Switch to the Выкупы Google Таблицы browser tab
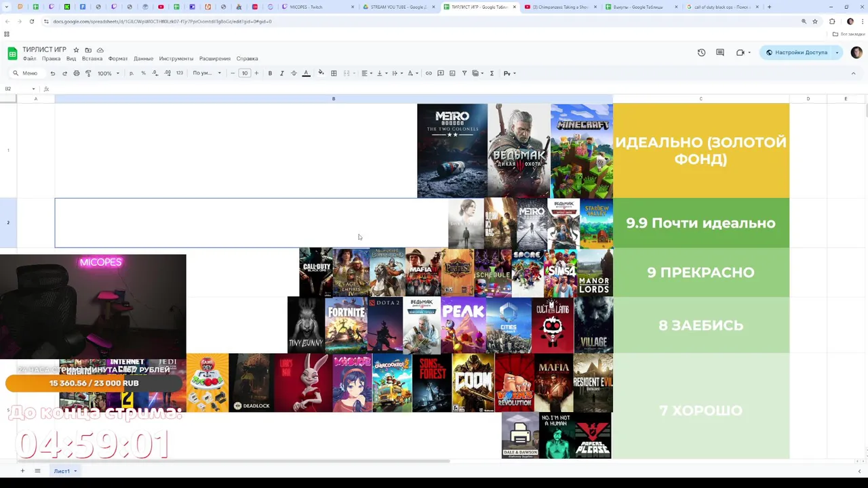868x488 pixels. [x=641, y=7]
